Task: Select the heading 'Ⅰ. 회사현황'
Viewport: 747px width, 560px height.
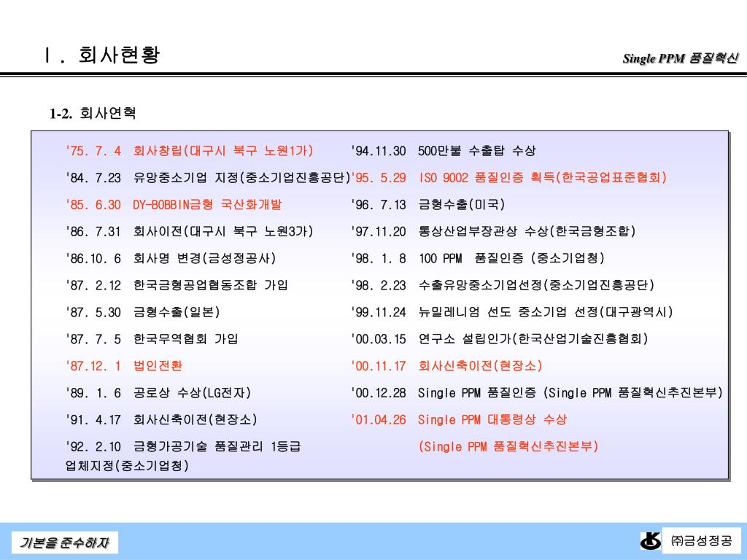Action: point(101,55)
